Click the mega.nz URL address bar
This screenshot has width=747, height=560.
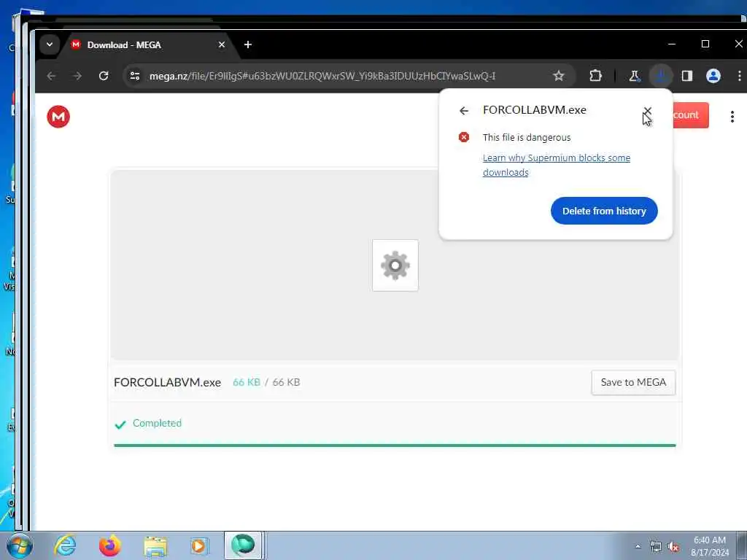click(x=322, y=76)
